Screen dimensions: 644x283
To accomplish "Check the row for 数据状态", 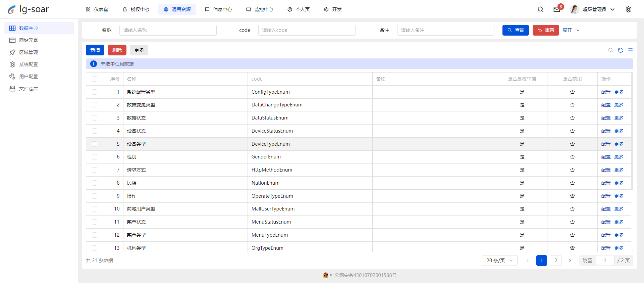I will [x=95, y=118].
